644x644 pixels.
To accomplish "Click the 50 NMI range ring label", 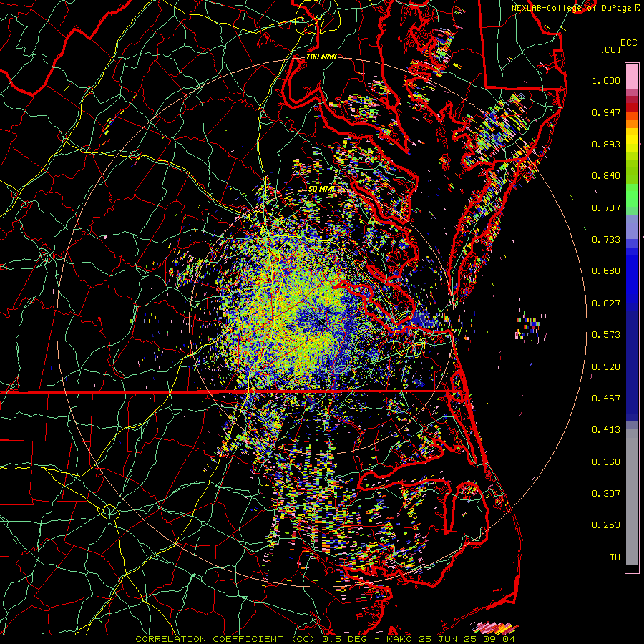I will [x=321, y=190].
